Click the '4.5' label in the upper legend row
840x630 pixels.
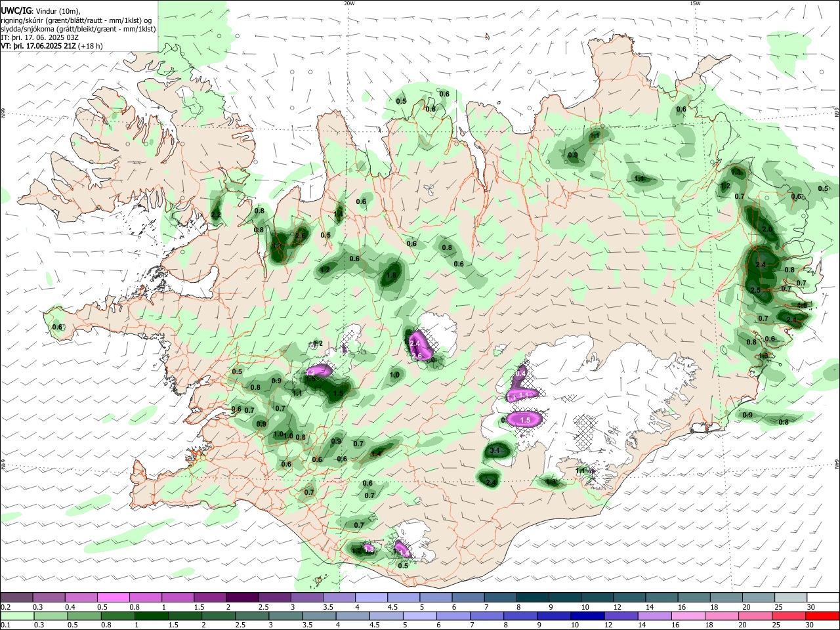(x=392, y=607)
